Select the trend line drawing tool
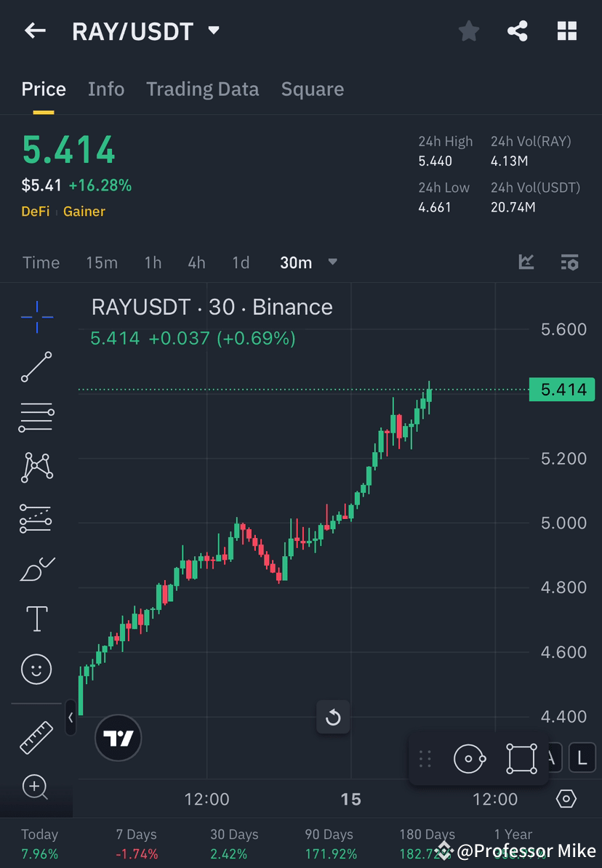 point(36,367)
